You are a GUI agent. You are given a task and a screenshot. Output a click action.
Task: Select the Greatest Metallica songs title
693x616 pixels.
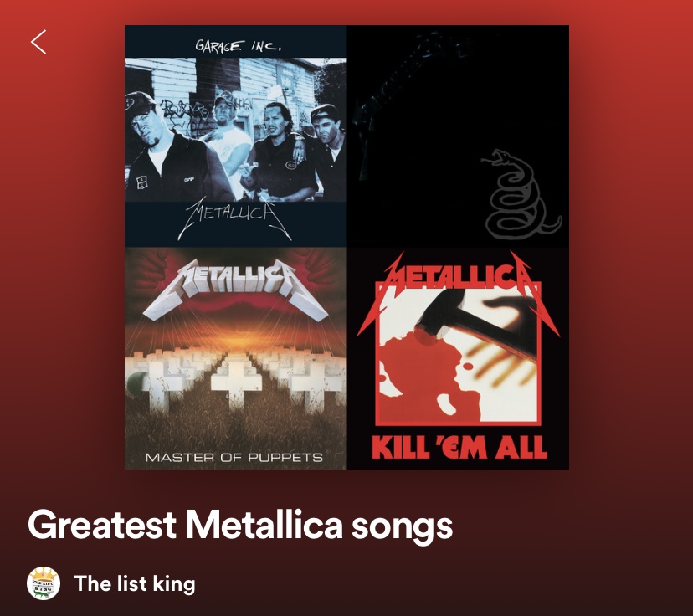click(240, 526)
